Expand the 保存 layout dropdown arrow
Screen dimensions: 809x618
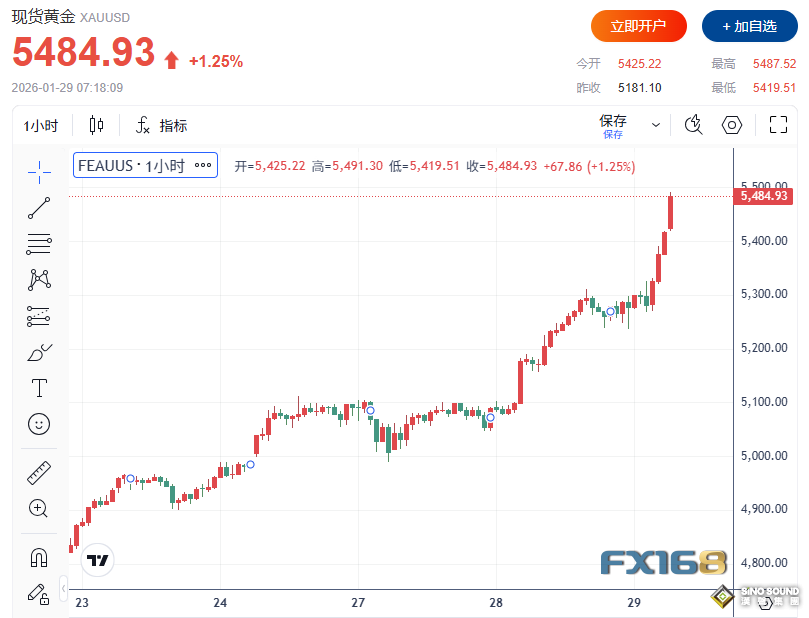[656, 126]
